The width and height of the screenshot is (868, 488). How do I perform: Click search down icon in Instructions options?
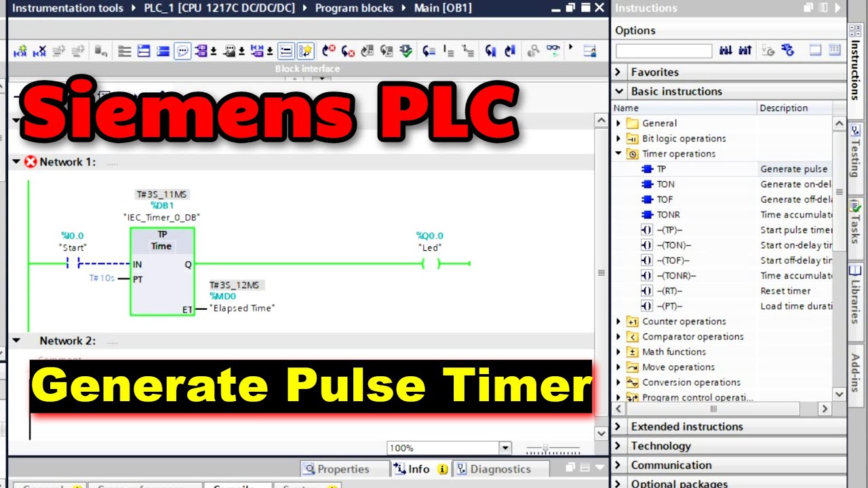point(726,50)
